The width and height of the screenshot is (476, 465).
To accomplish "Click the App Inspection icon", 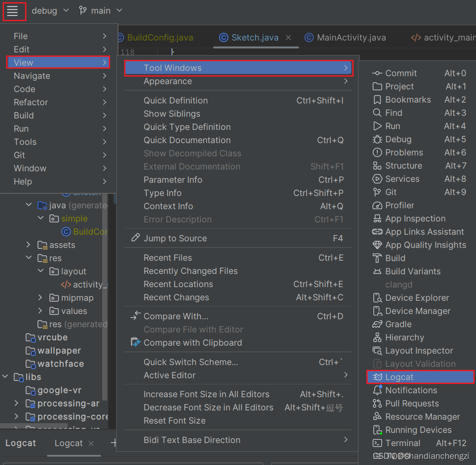I will click(x=377, y=218).
